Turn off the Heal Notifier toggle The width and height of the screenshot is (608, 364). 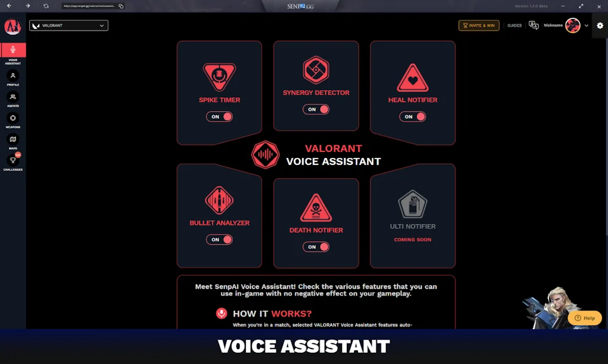(413, 117)
